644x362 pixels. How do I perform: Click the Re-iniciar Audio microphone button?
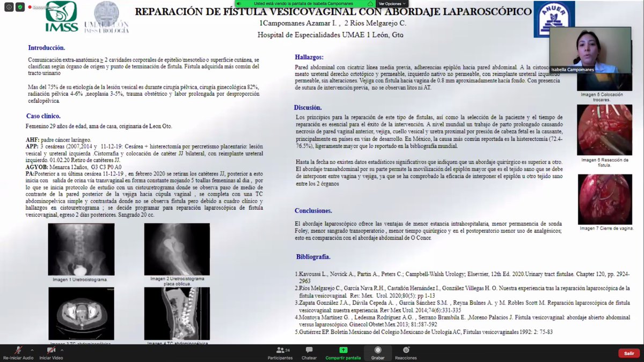click(18, 353)
